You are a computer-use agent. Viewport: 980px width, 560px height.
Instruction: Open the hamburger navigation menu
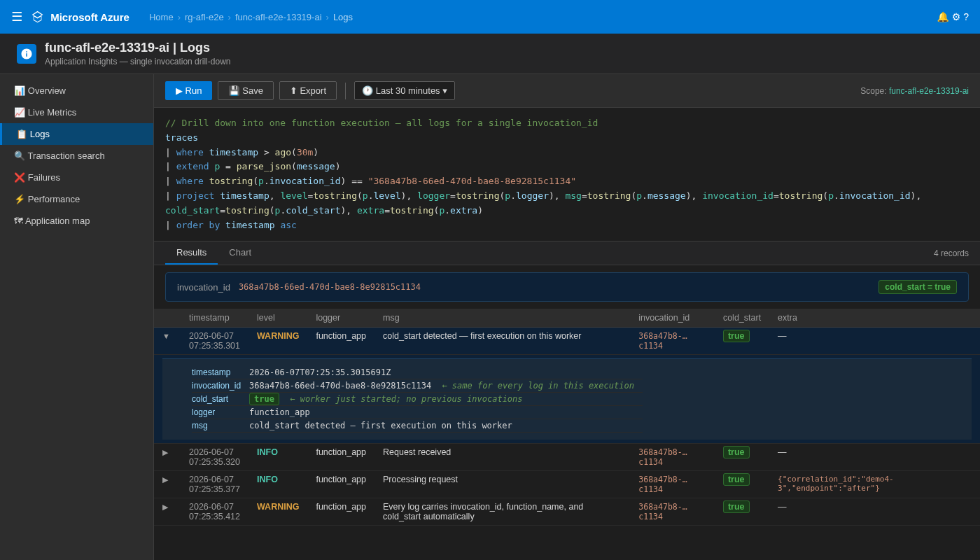click(17, 17)
